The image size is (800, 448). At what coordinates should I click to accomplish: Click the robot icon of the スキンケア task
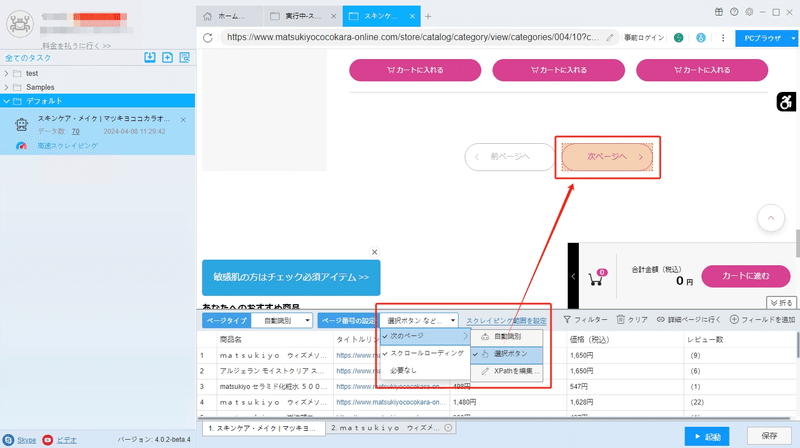[21, 124]
